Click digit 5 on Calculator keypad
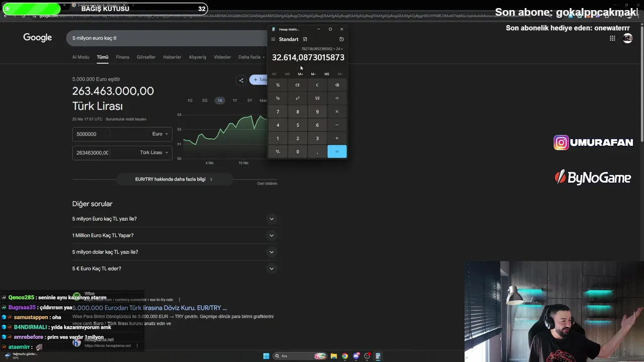The height and width of the screenshot is (362, 644). 297,125
